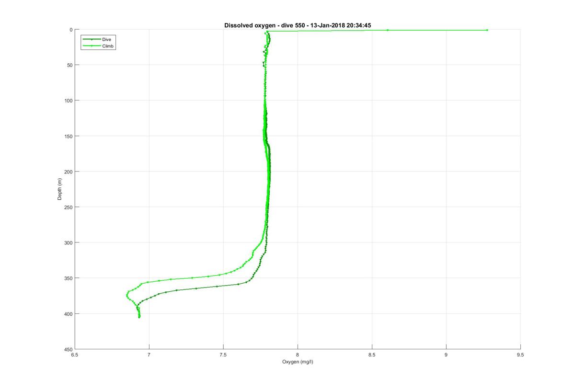Click the dark green Dive legend line sample
This screenshot has height=392, width=575.
91,39
